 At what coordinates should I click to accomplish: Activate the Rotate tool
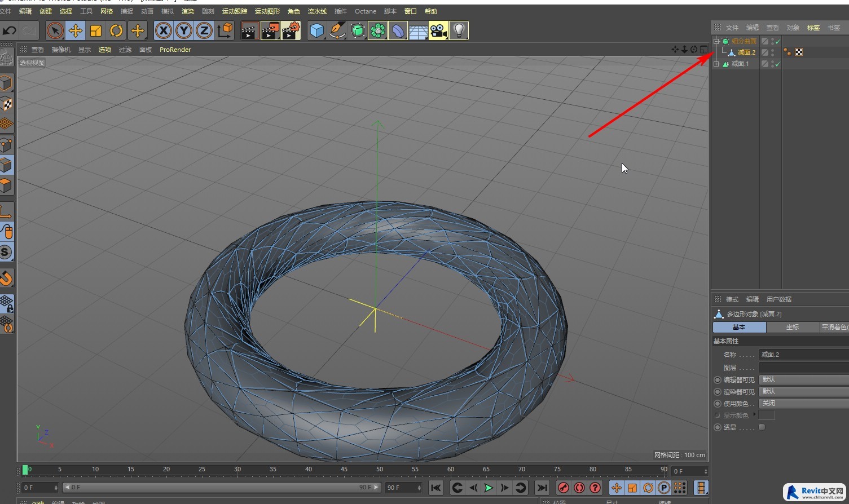click(116, 30)
